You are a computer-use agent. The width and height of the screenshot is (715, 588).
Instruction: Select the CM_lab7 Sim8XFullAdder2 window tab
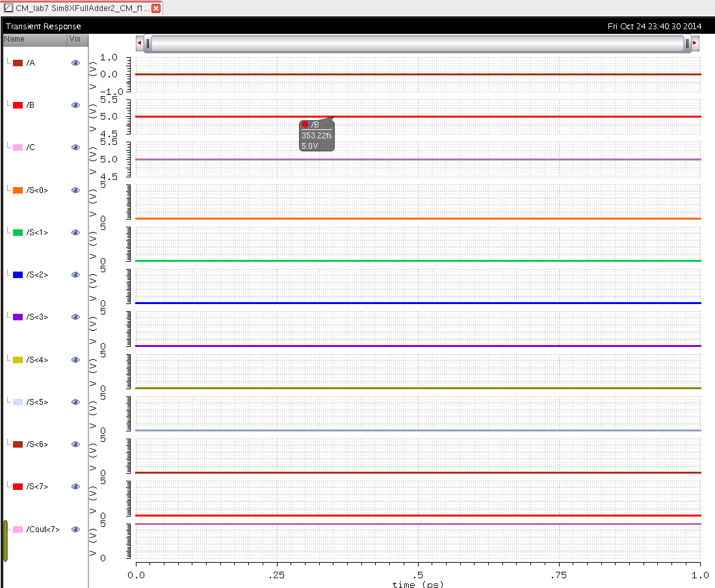pyautogui.click(x=78, y=8)
